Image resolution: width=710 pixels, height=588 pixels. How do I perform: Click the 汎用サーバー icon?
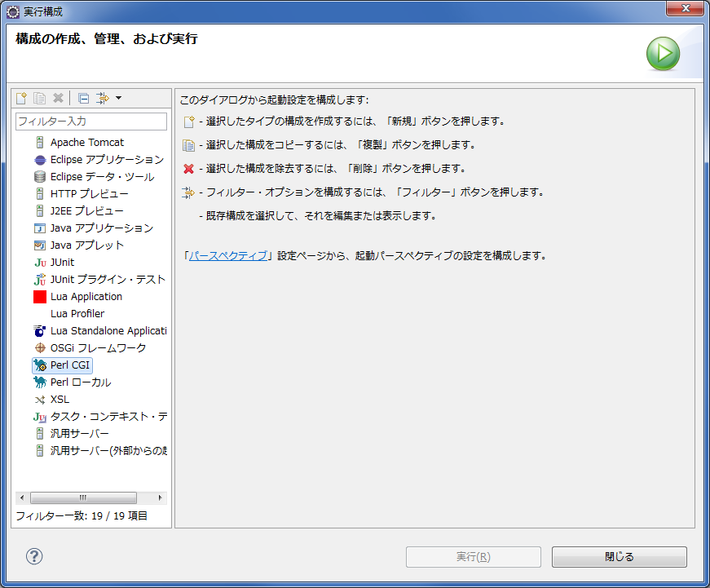tap(40, 434)
